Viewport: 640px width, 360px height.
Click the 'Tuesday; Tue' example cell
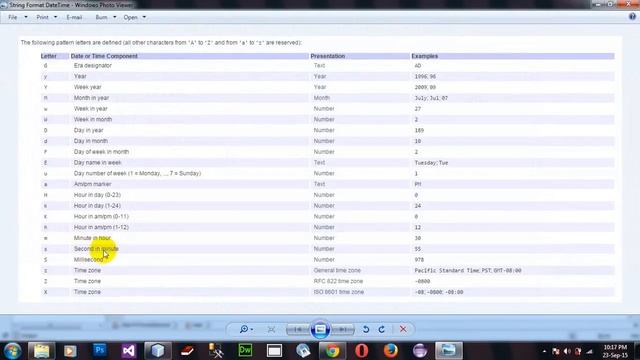click(431, 163)
